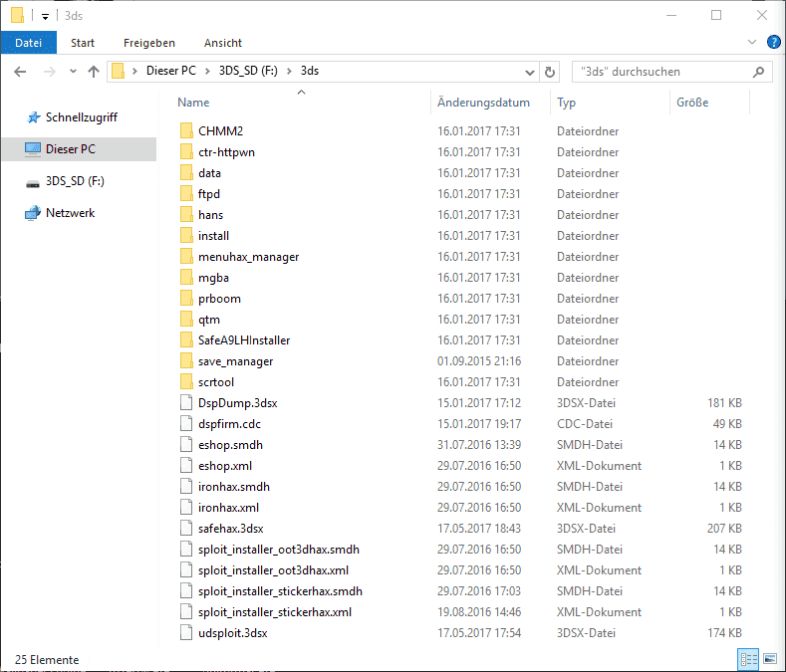Open the Start ribbon tab
The image size is (786, 672).
(83, 43)
